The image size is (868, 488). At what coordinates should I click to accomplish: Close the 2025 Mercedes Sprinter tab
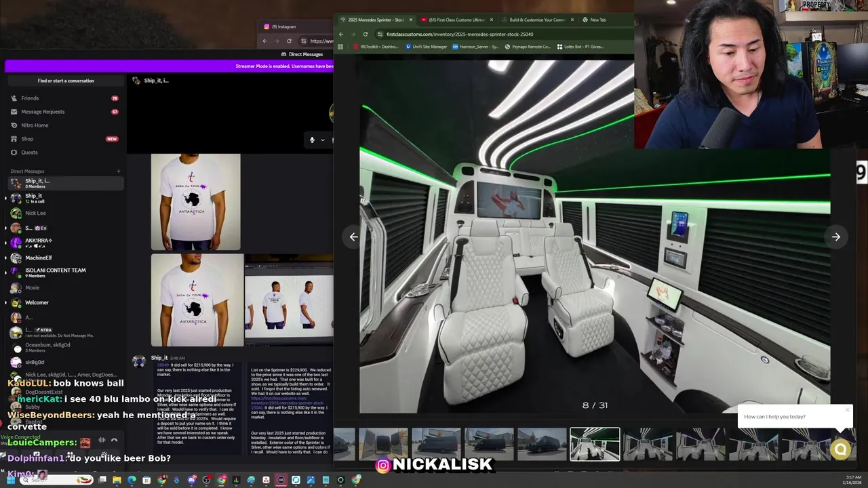coord(410,20)
